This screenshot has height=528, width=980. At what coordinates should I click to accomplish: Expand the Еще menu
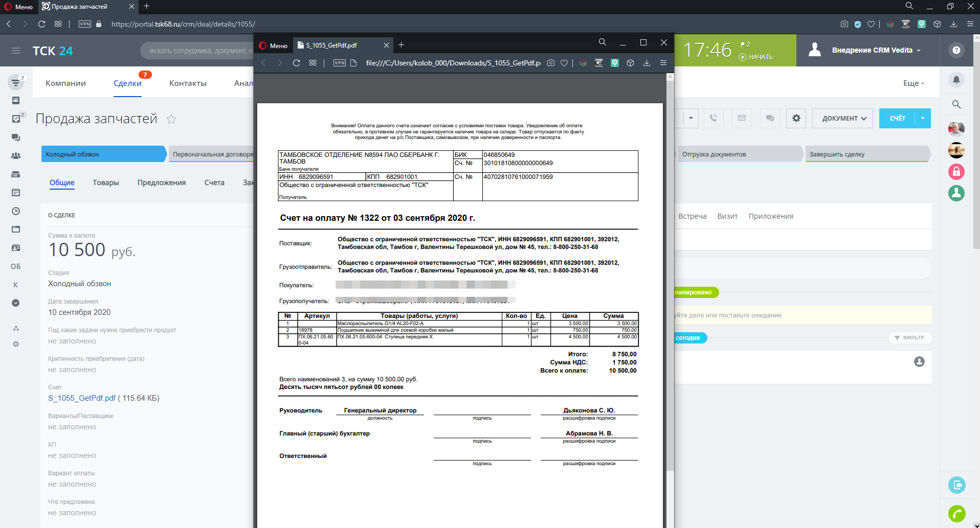(x=913, y=83)
